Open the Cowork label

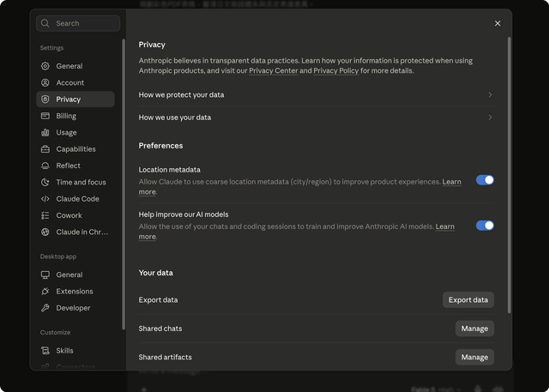(69, 215)
